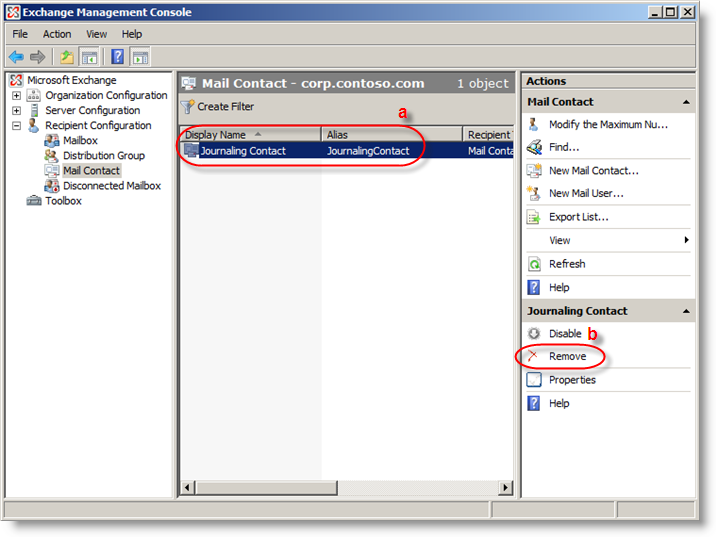716x537 pixels.
Task: Click the Mail Contact recipient type cell
Action: (490, 151)
